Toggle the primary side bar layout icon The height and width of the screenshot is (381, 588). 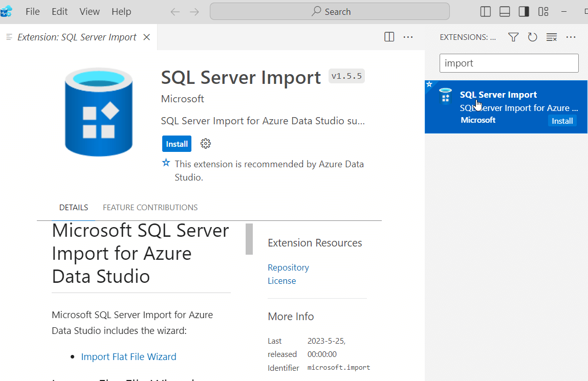(x=486, y=11)
